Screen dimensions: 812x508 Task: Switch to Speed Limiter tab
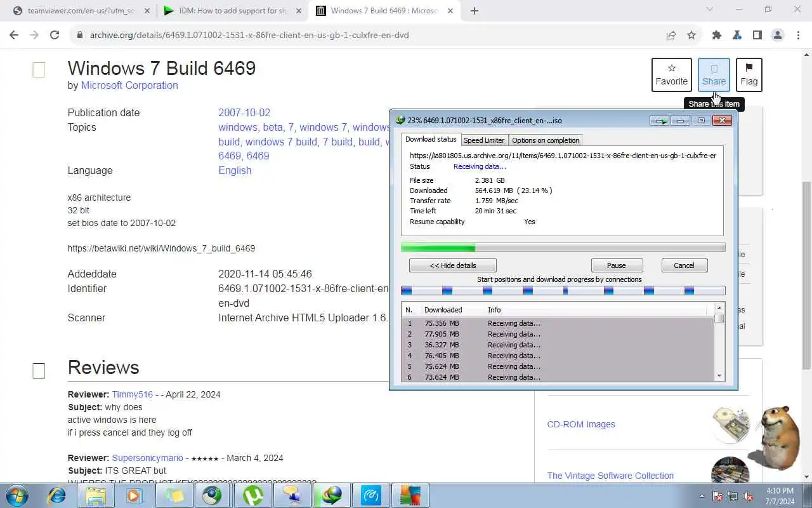click(484, 140)
